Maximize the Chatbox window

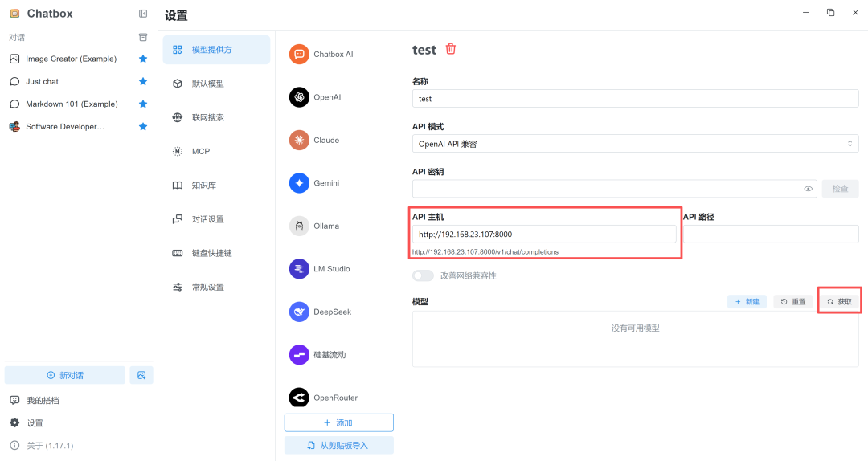(830, 13)
